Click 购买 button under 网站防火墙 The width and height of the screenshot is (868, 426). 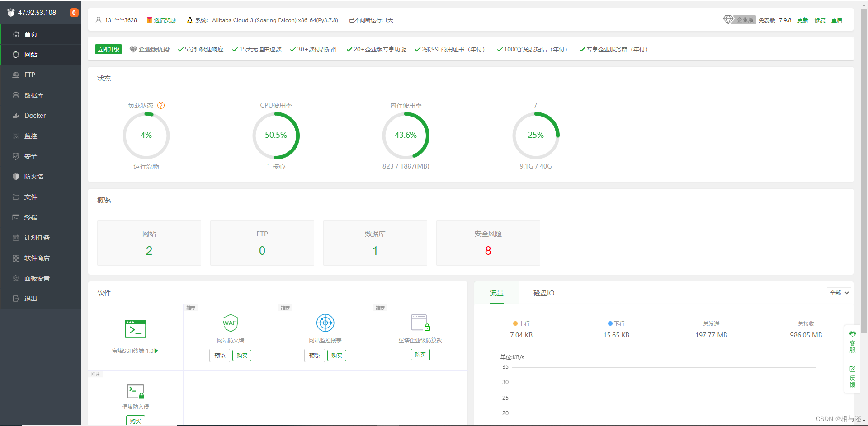[x=242, y=356]
